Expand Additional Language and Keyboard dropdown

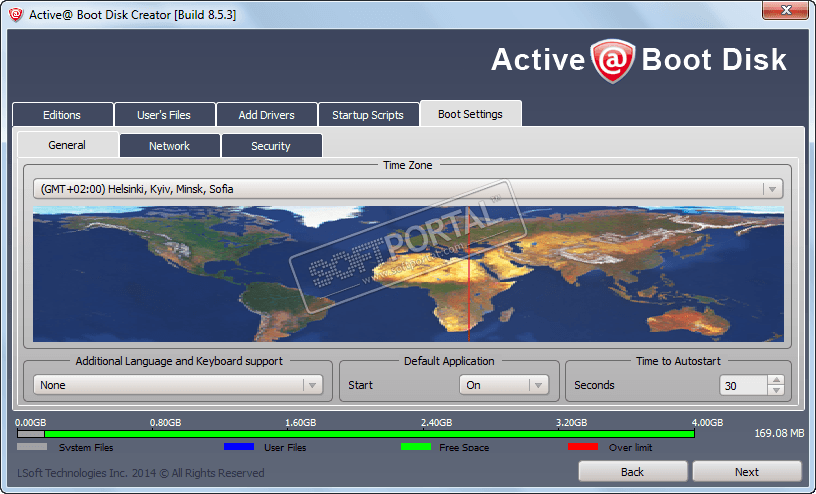coord(178,385)
